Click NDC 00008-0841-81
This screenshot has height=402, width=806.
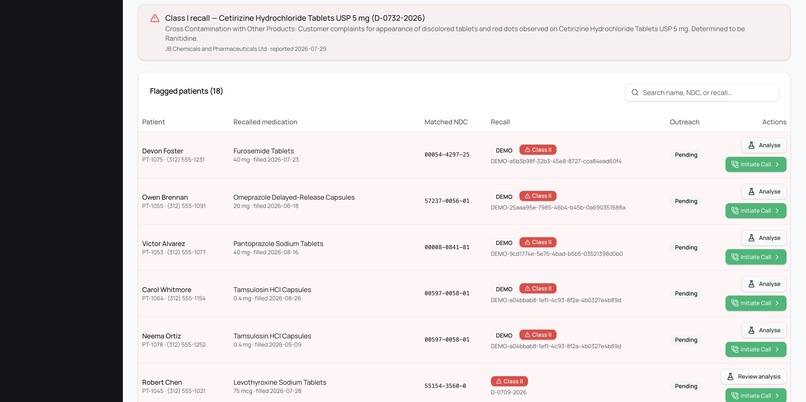coord(447,247)
